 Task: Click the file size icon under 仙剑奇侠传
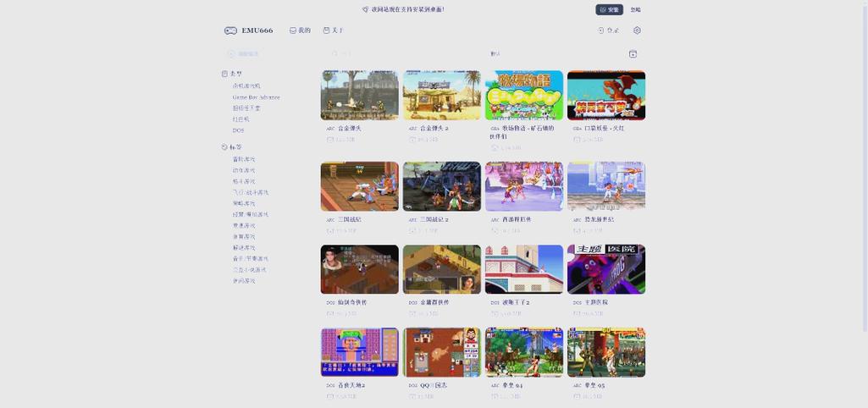pos(330,314)
